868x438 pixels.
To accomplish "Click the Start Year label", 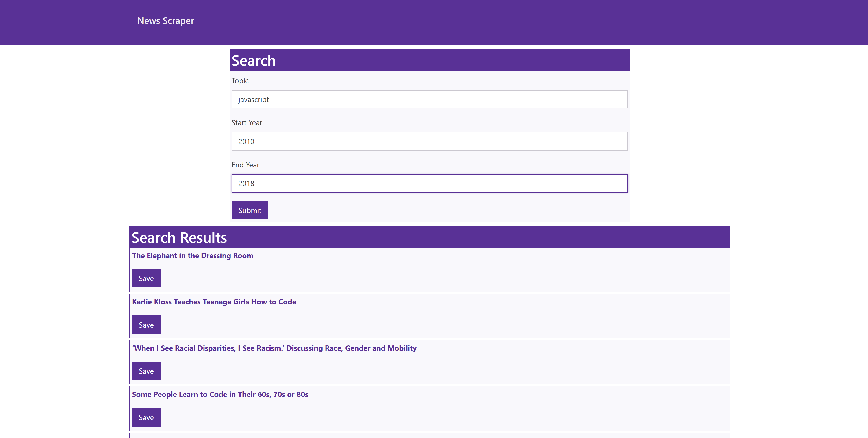I will pyautogui.click(x=247, y=123).
